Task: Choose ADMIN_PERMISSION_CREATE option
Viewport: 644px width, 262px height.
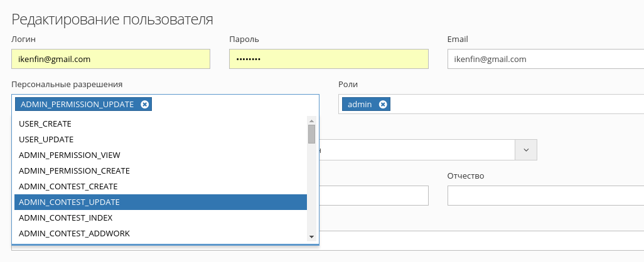Action: click(x=161, y=170)
